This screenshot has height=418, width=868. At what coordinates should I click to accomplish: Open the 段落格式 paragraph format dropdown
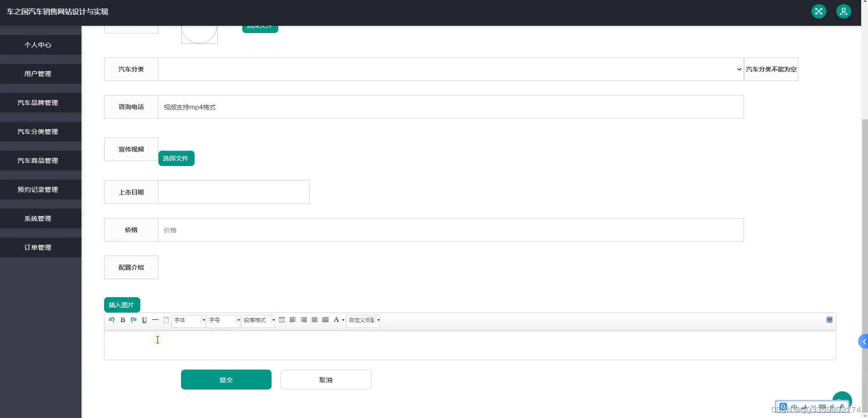click(x=258, y=320)
